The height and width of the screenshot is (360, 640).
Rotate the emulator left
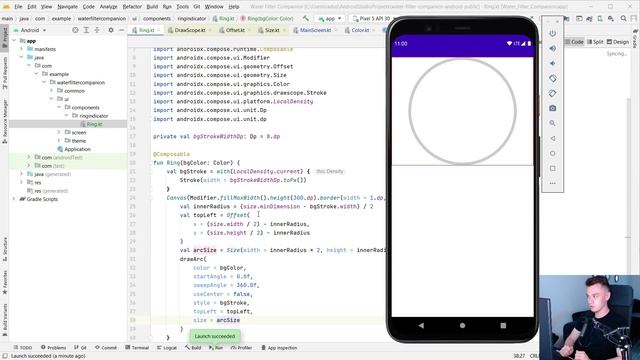(x=552, y=78)
